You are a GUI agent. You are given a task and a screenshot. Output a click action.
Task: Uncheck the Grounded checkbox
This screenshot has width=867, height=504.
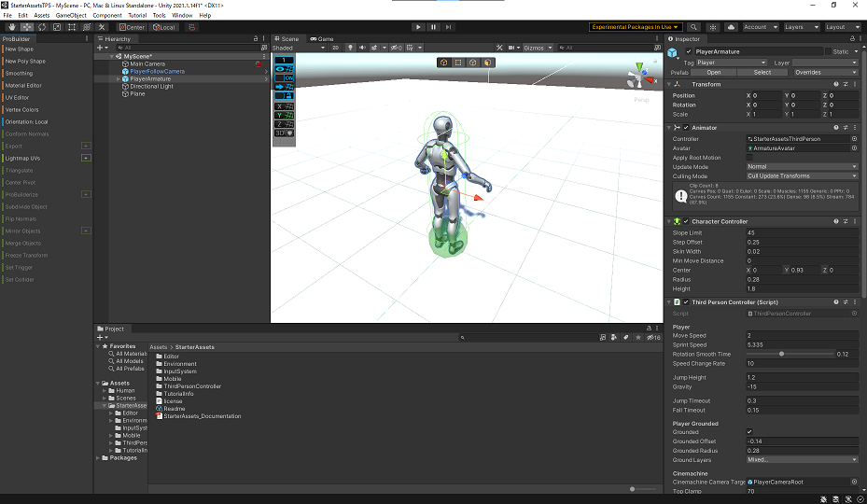(750, 432)
